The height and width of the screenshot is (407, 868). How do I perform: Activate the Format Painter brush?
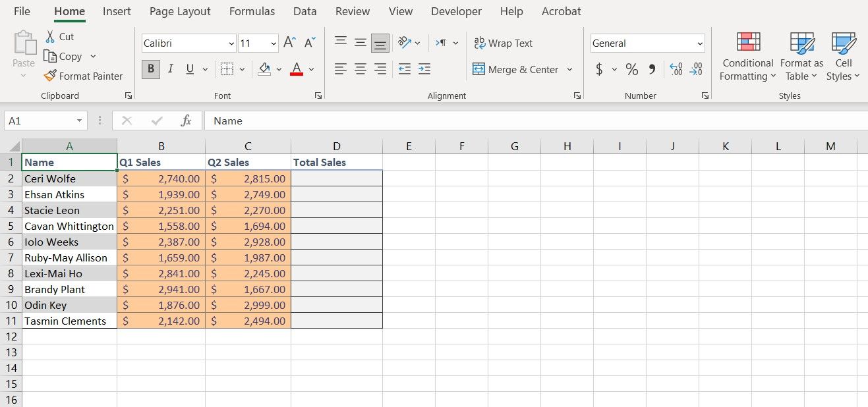point(50,76)
